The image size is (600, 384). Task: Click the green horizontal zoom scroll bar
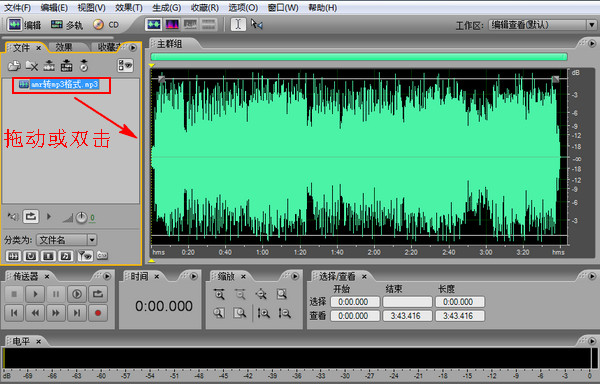[359, 57]
